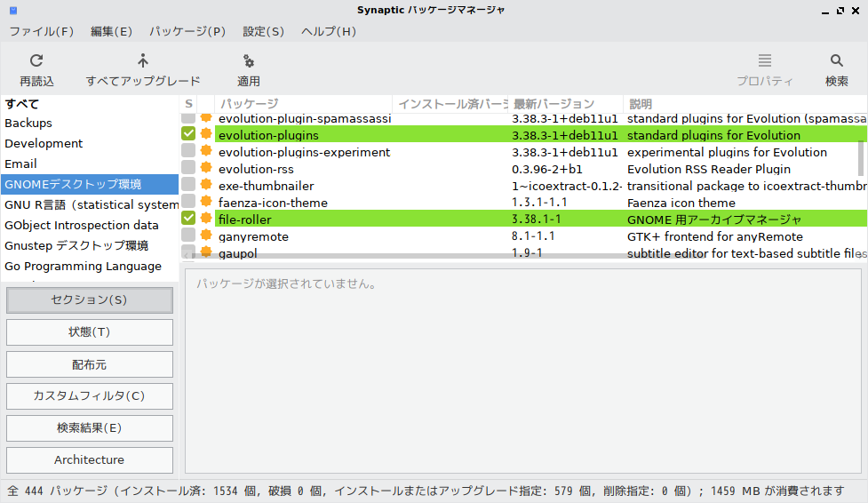The width and height of the screenshot is (868, 503).
Task: Click the パッケージが選択されていません message
Action: pyautogui.click(x=288, y=283)
